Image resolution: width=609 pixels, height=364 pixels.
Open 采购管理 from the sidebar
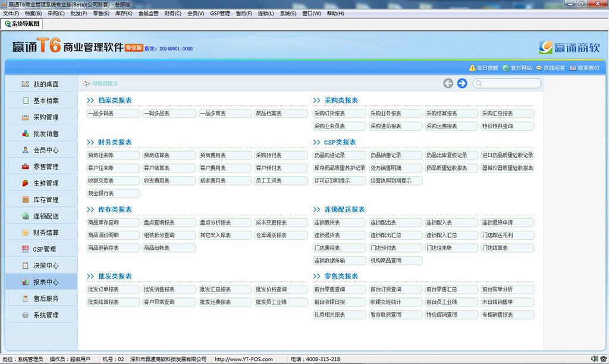point(26,117)
